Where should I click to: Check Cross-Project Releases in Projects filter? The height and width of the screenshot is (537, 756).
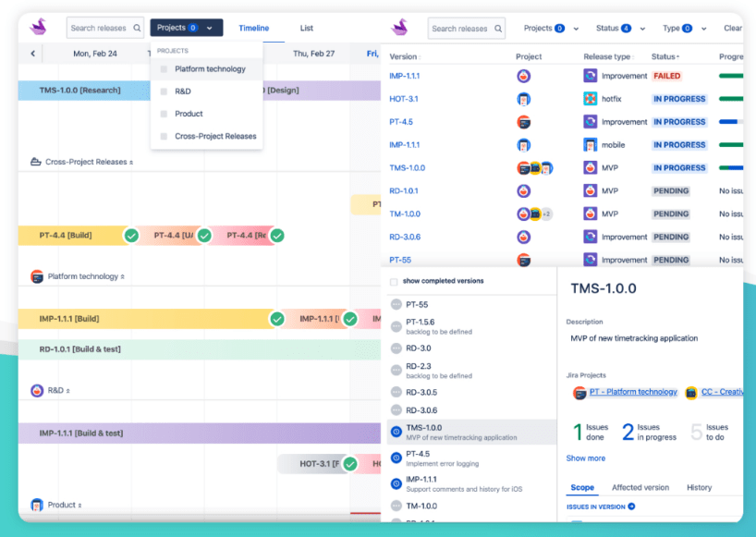coord(164,136)
